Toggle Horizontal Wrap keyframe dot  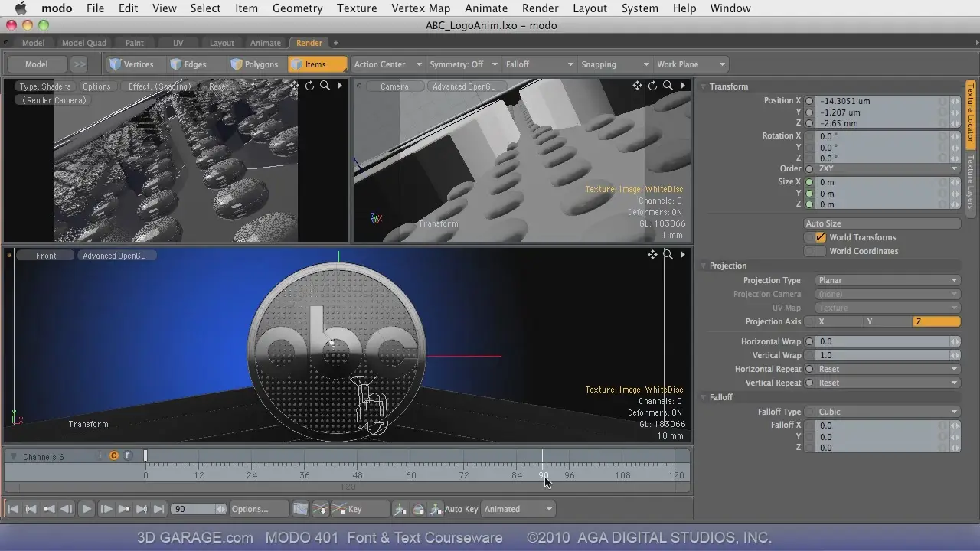pyautogui.click(x=809, y=341)
